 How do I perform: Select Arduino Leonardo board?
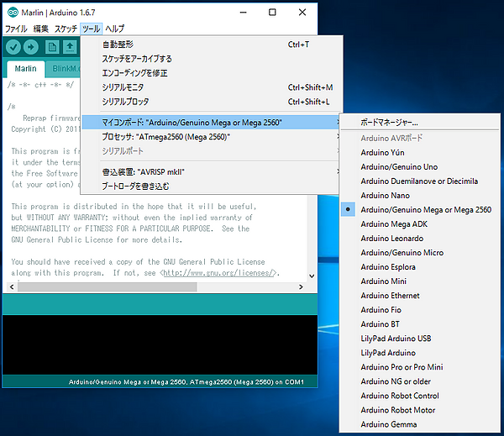[x=420, y=239]
